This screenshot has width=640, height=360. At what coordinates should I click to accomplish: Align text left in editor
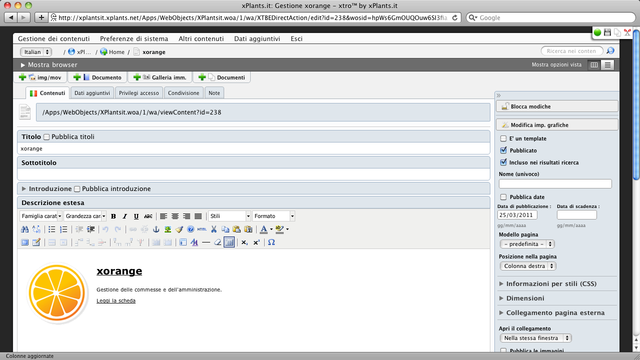163,216
